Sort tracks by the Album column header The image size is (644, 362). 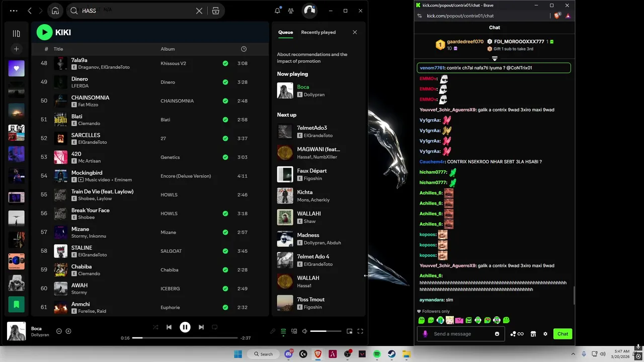pyautogui.click(x=168, y=49)
